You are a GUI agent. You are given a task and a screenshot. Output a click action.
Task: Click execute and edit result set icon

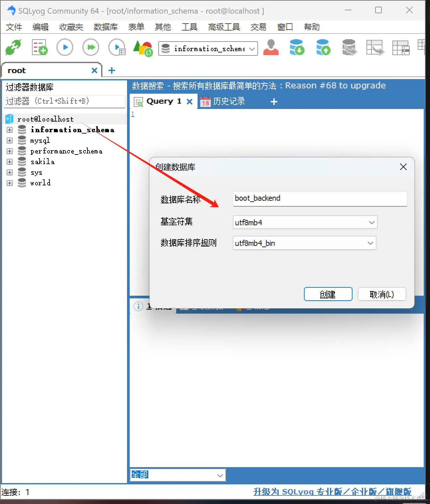(117, 48)
